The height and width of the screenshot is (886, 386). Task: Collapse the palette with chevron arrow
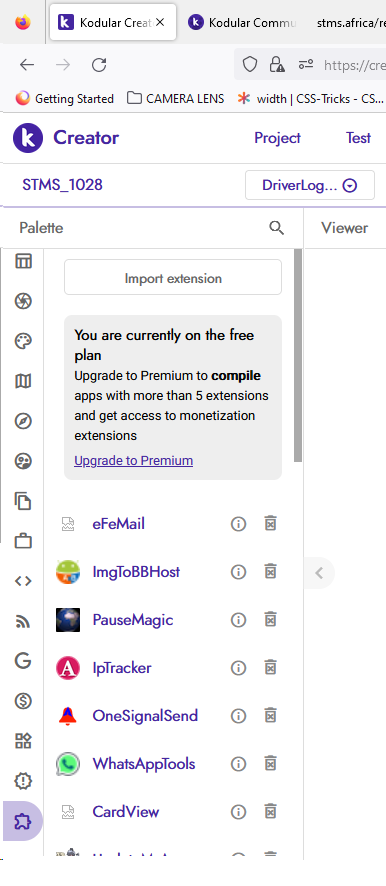pos(319,574)
